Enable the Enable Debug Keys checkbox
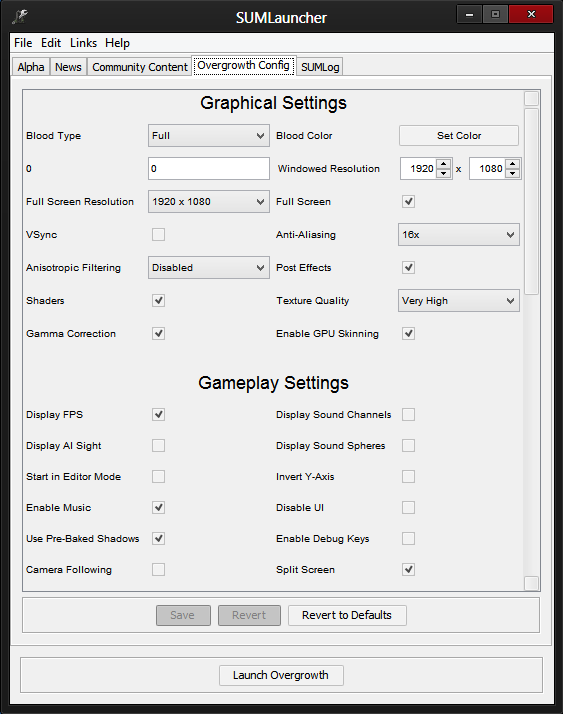 click(x=409, y=539)
